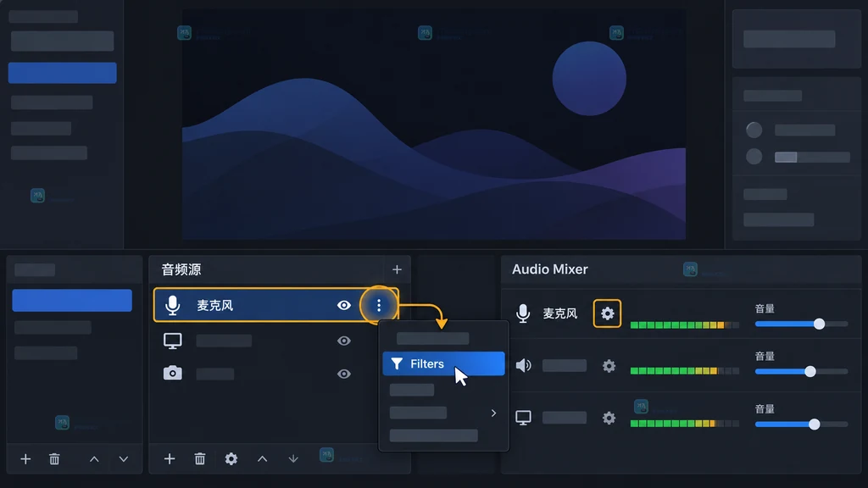Open settings gear for 麦克风 in Audio Mixer
This screenshot has width=868, height=488.
[607, 313]
